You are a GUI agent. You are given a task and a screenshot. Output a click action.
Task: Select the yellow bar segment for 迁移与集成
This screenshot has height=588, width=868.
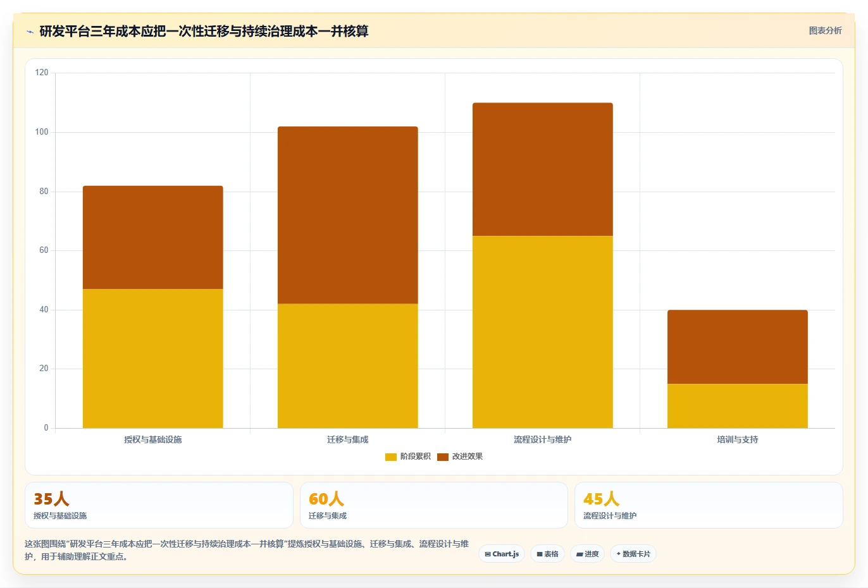click(348, 366)
